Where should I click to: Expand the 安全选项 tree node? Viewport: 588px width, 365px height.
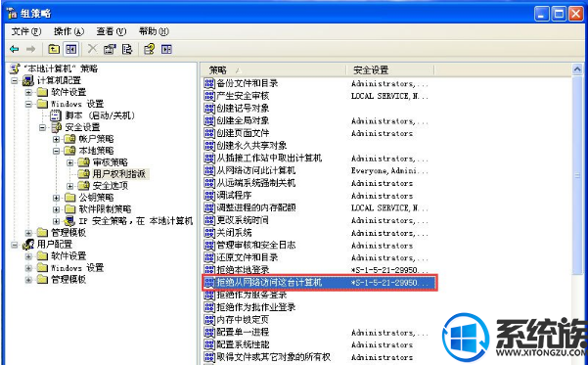coord(70,186)
